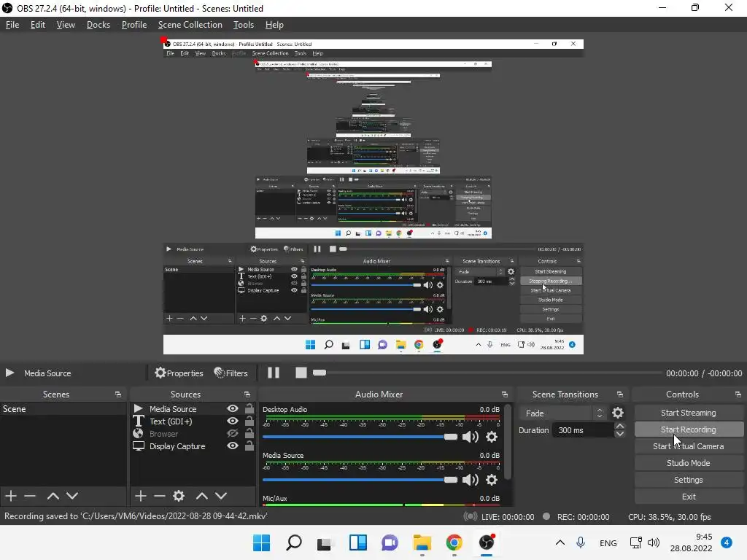Increase transition duration with up arrow

pyautogui.click(x=620, y=426)
